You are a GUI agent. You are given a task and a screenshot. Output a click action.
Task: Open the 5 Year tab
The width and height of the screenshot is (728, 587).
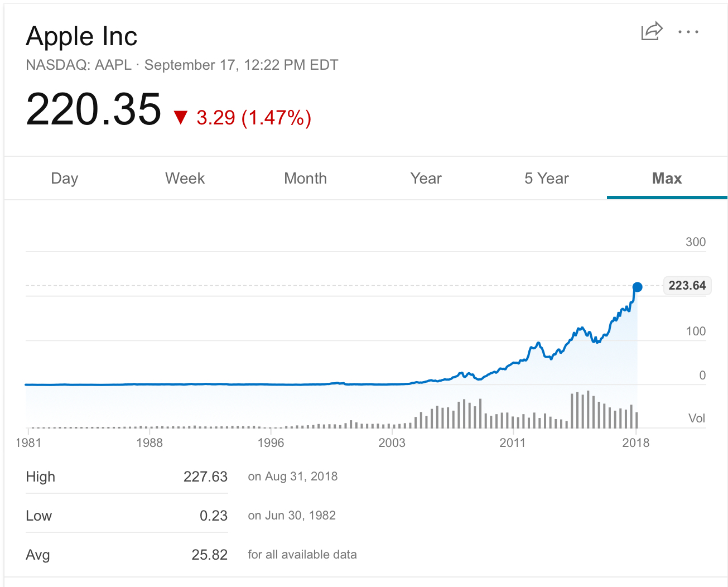pyautogui.click(x=546, y=179)
